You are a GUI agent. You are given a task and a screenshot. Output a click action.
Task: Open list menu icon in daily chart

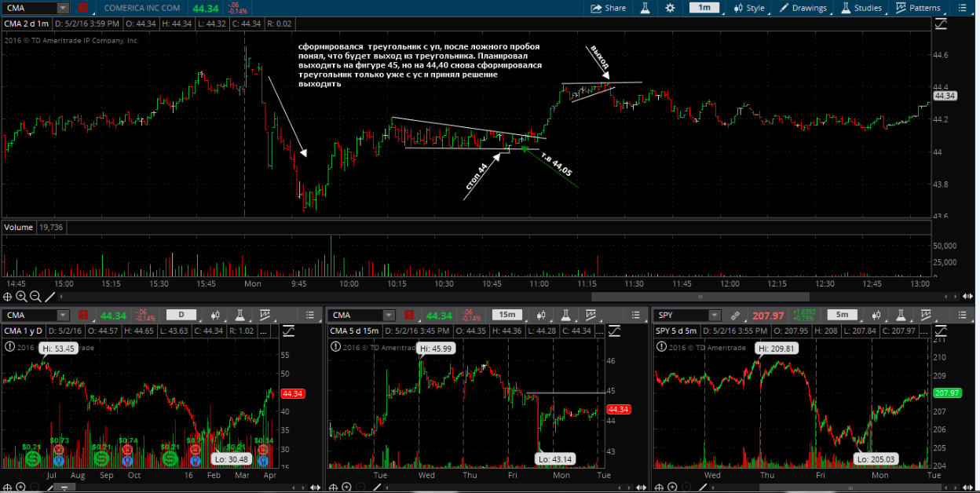(x=309, y=315)
